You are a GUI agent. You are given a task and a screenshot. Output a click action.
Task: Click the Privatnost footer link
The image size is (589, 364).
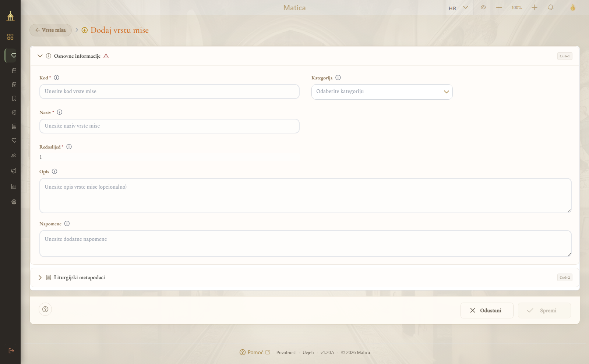(286, 353)
